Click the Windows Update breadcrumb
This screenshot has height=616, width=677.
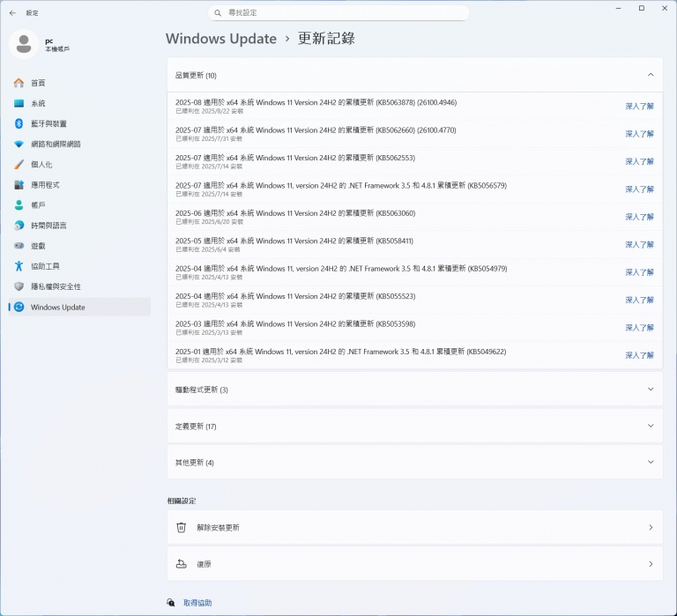coord(221,39)
